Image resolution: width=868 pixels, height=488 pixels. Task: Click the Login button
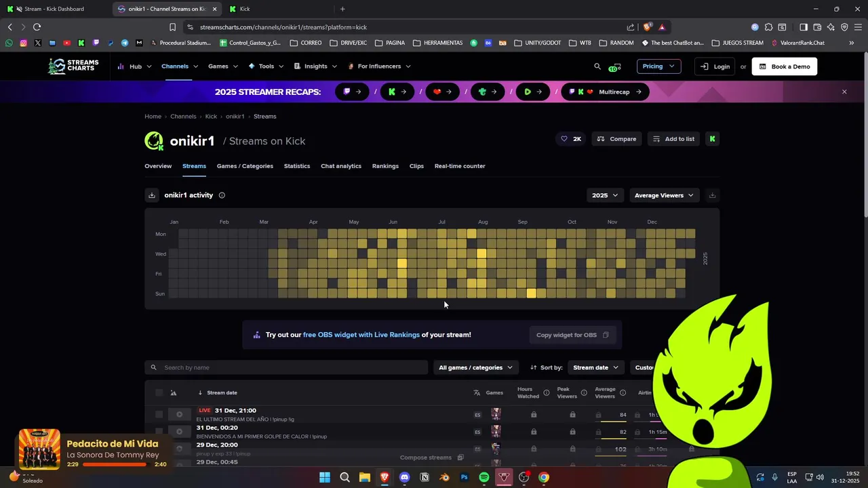715,66
